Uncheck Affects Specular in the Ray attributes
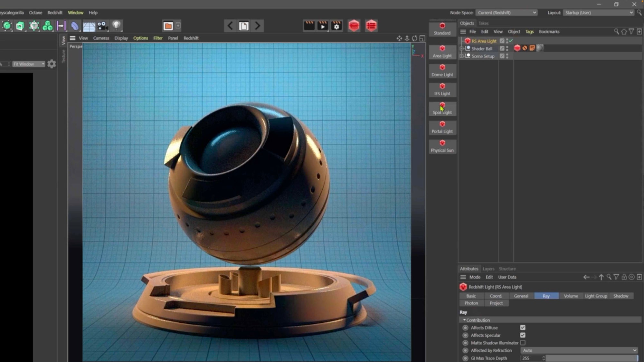Viewport: 644px width, 362px height. (522, 335)
